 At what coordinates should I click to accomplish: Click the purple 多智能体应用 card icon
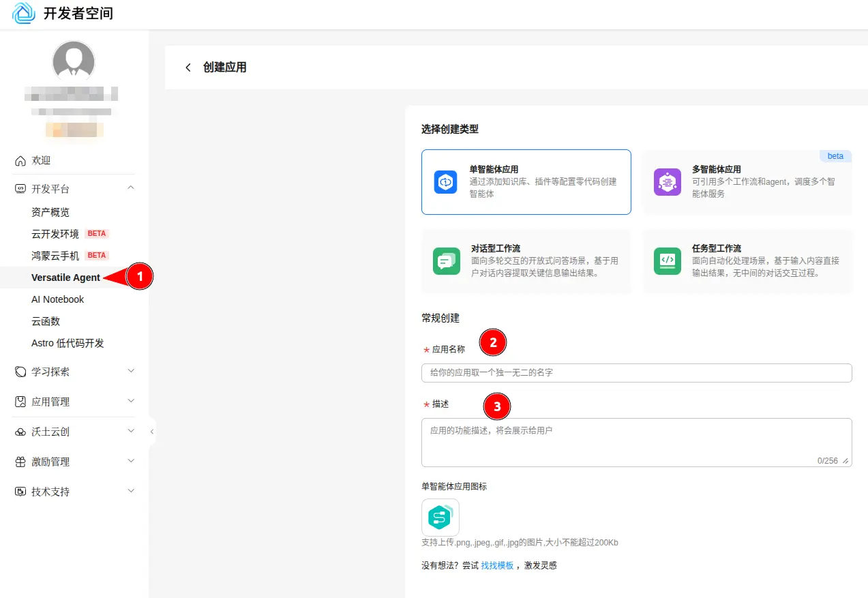pyautogui.click(x=668, y=182)
